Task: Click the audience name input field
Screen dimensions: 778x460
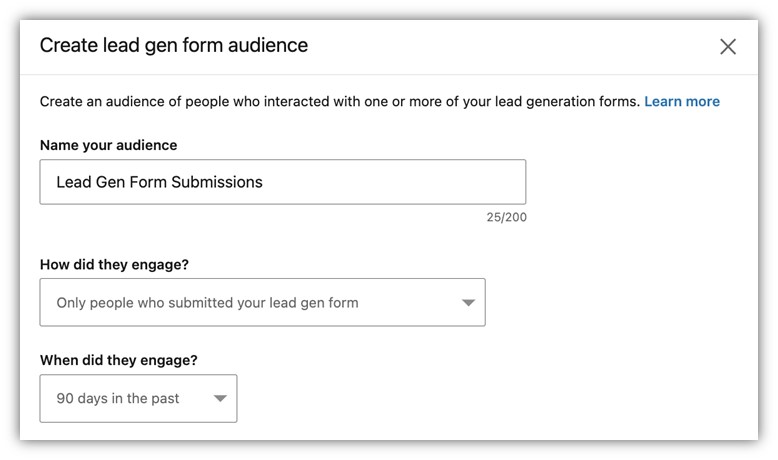Action: (x=282, y=182)
